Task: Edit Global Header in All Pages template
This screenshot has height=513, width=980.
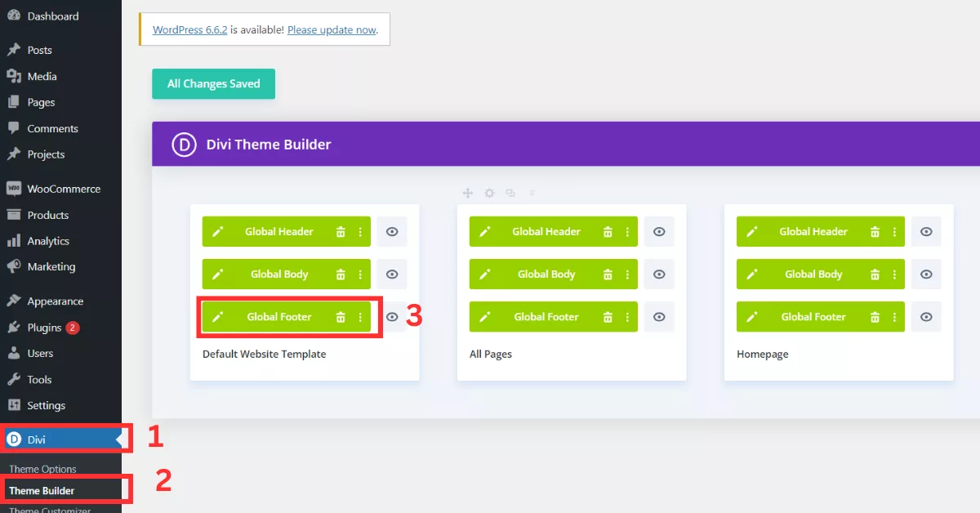Action: (x=484, y=232)
